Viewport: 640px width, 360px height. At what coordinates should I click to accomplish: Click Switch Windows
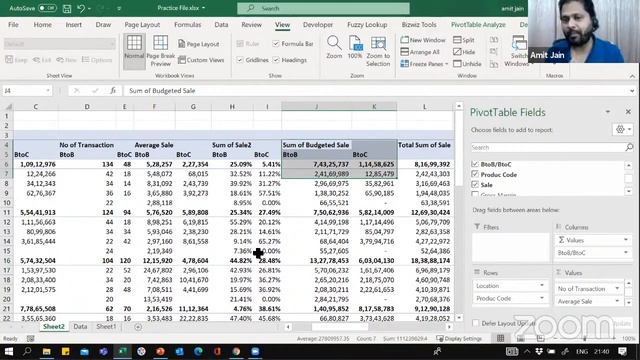(x=517, y=51)
